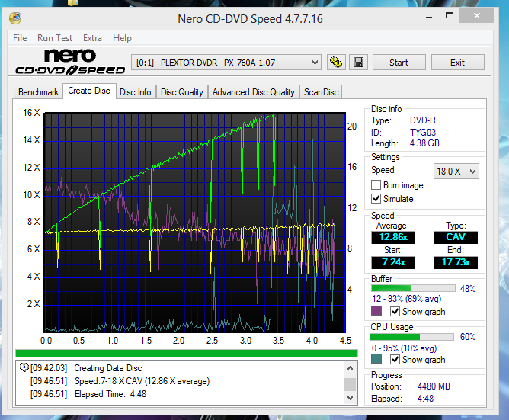Click the floppy disk save icon
Image resolution: width=509 pixels, height=420 pixels.
tap(358, 62)
